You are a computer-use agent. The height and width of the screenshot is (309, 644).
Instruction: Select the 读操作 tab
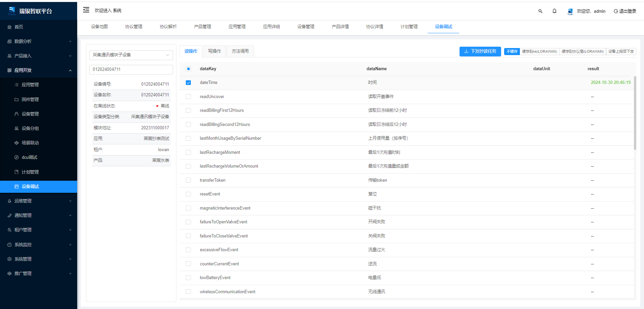(191, 51)
